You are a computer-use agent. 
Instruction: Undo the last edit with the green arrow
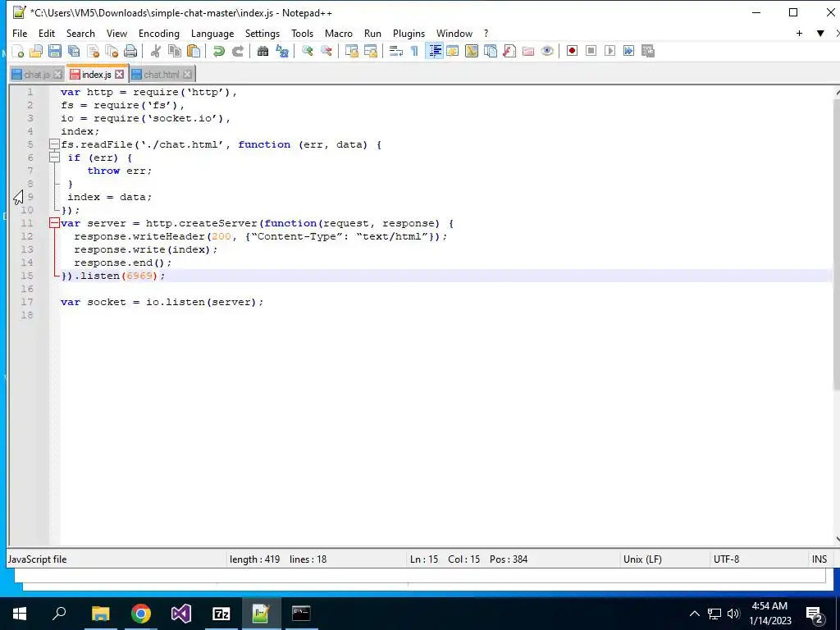[x=218, y=51]
